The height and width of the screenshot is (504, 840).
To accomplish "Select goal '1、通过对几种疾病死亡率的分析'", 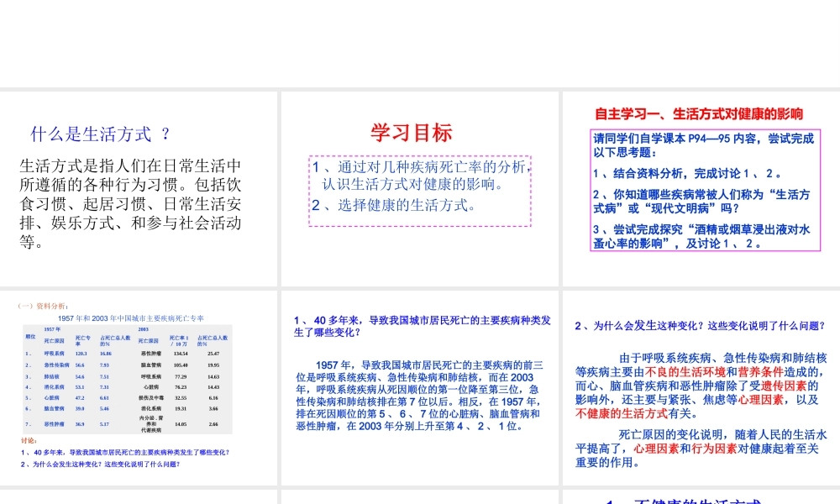I will (x=421, y=176).
